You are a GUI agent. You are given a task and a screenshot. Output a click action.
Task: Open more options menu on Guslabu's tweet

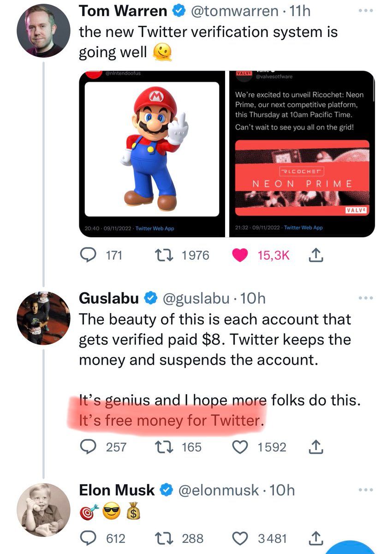tap(365, 299)
